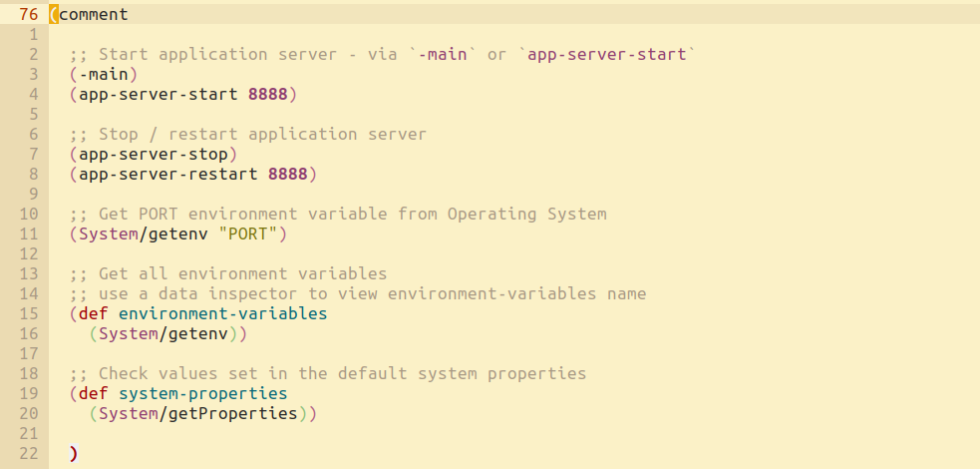Click "Get PORT environment variable" comment
Image resolution: width=980 pixels, height=469 pixels.
tap(338, 214)
